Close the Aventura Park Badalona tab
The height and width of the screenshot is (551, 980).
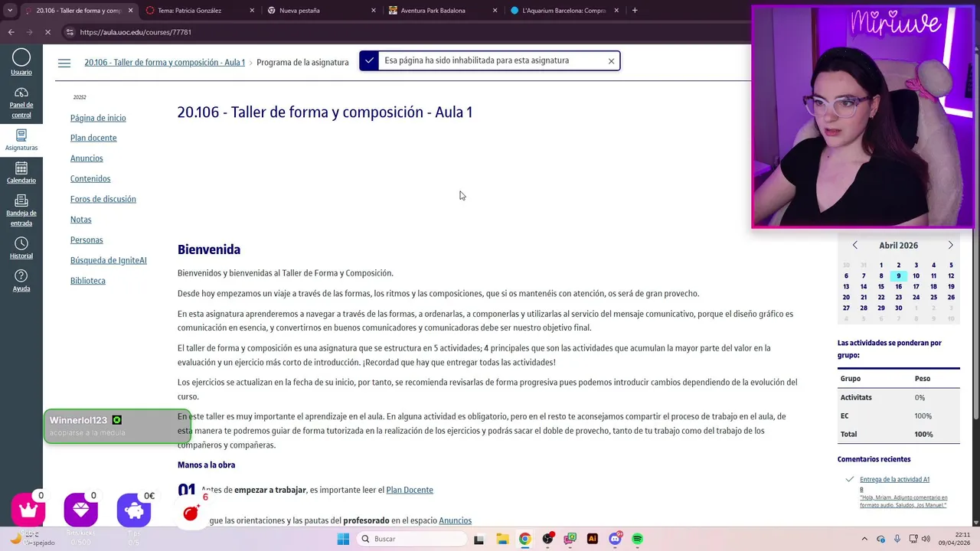[x=495, y=11]
